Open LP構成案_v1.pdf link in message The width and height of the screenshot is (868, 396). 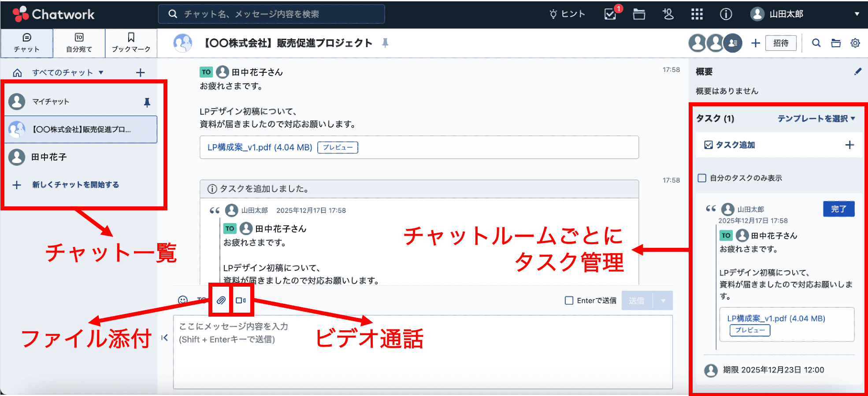[x=260, y=147]
